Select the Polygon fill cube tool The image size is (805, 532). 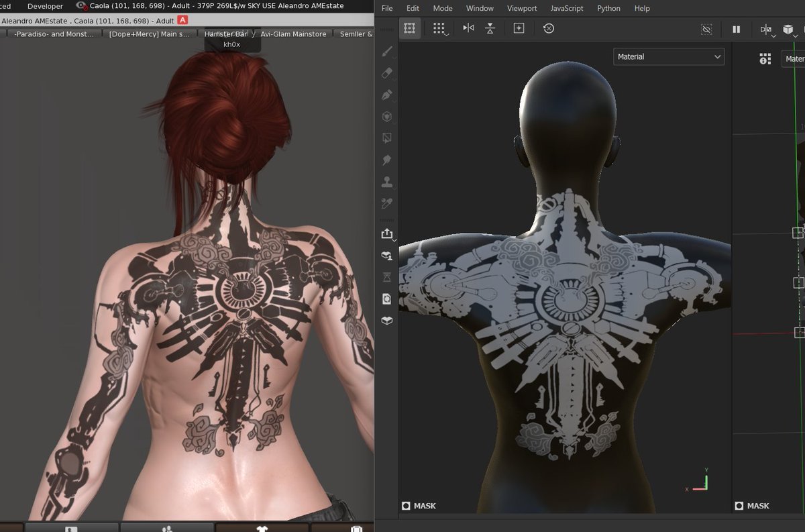(387, 117)
